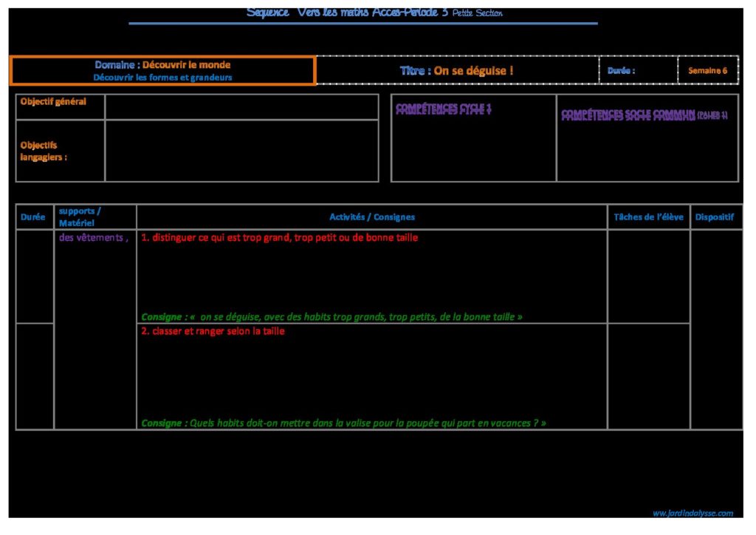
Task: Click the 'COMPÉTENCES SOCLE COMMUN' heading
Action: click(x=644, y=115)
